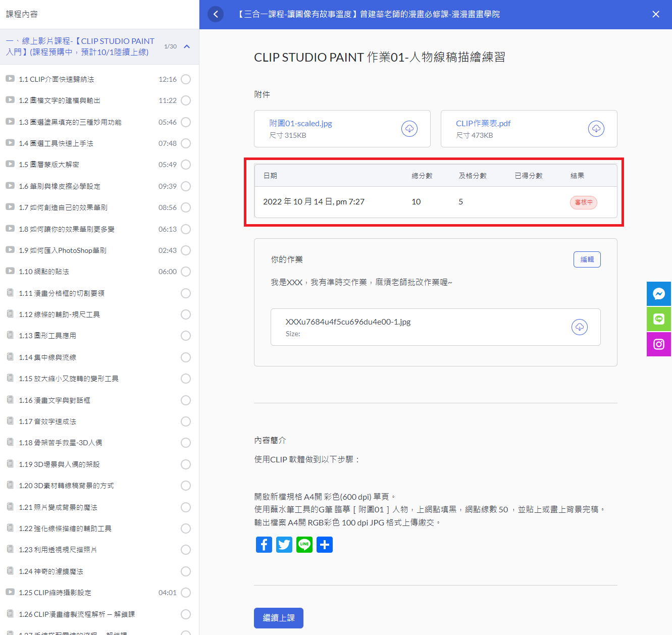Collapse the 線上影片課程 CLIP STUDIO PAINT入門 section title
This screenshot has height=635, width=672.
pyautogui.click(x=80, y=46)
